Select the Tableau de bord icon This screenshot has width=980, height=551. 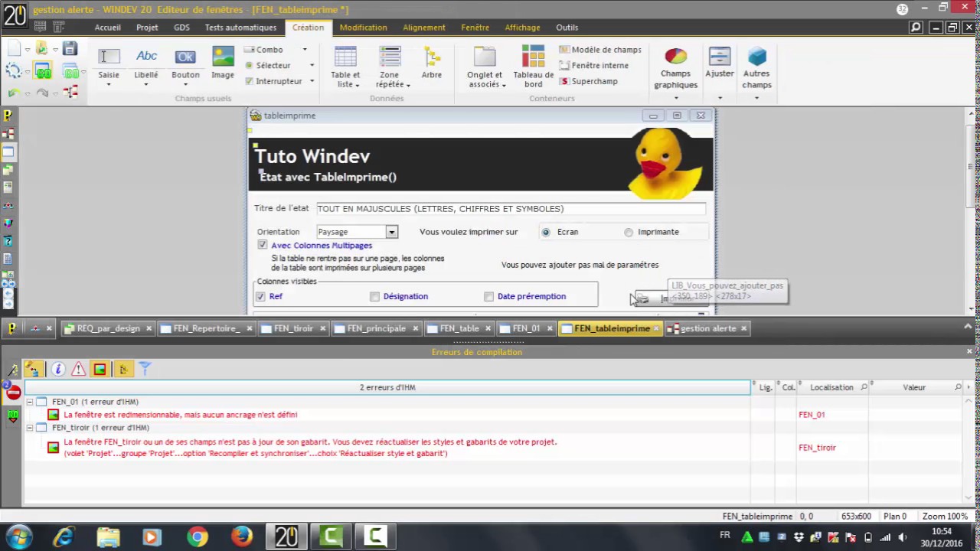(x=534, y=56)
